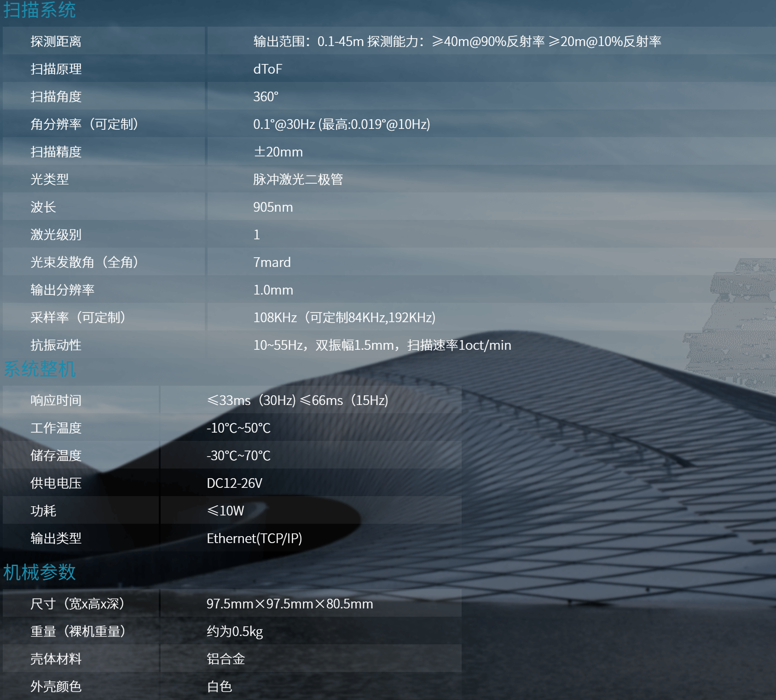Viewport: 776px width, 700px height.
Task: Click the '抗振动性' label
Action: (x=56, y=345)
